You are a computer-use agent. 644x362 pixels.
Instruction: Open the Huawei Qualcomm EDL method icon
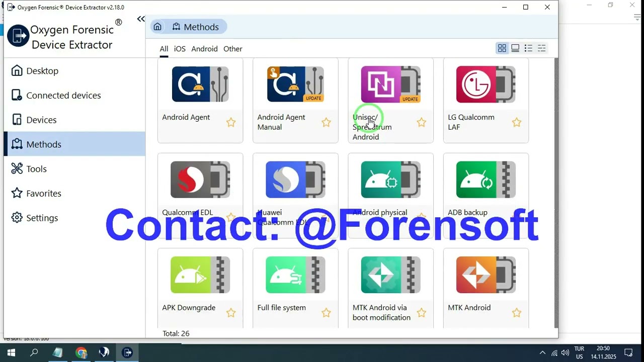coord(295,179)
